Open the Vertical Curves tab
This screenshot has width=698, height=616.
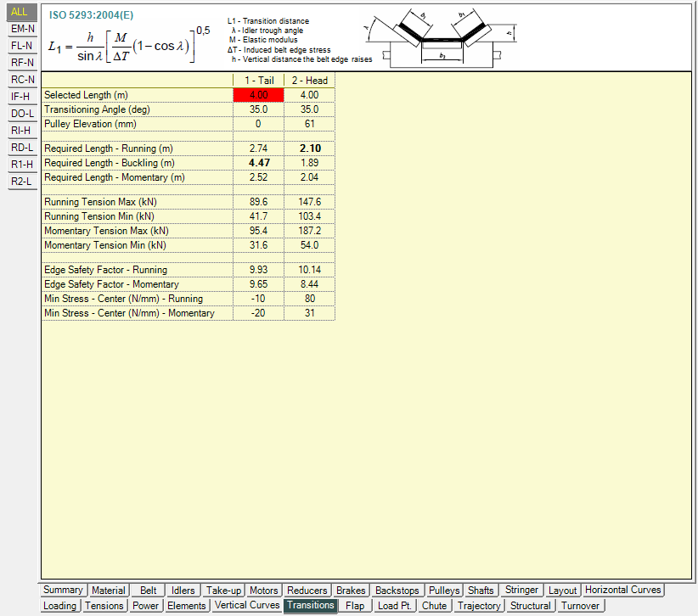click(x=247, y=606)
